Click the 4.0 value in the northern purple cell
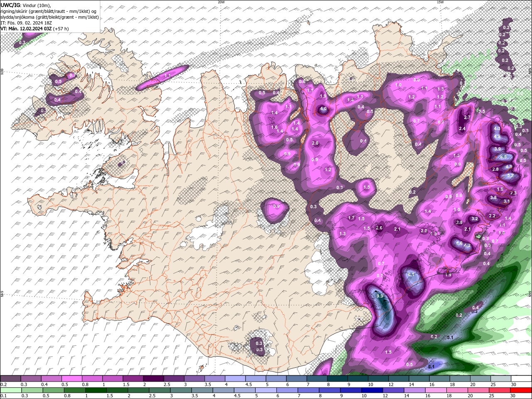 [323, 109]
